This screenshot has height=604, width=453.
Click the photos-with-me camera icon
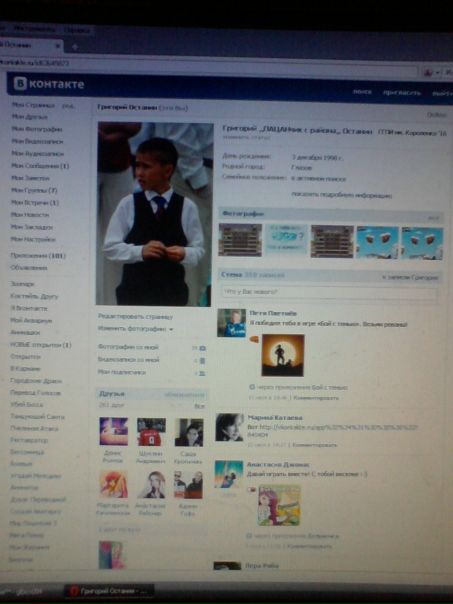(203, 348)
